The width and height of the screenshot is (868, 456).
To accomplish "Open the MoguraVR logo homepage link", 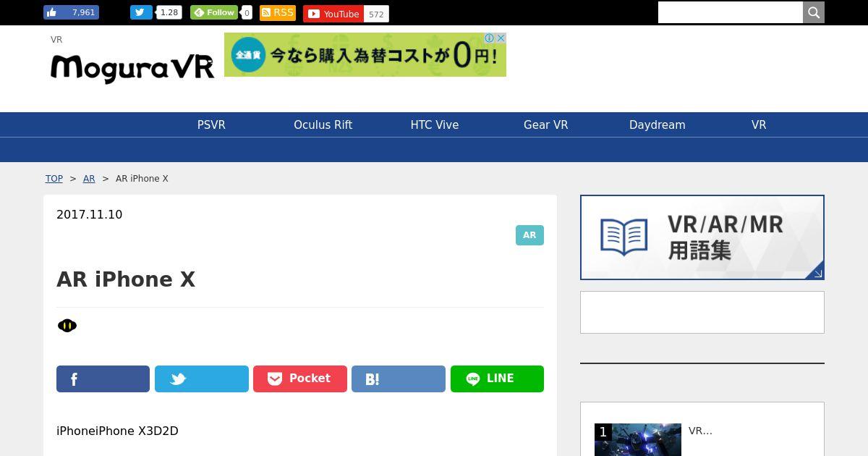I will tap(132, 68).
